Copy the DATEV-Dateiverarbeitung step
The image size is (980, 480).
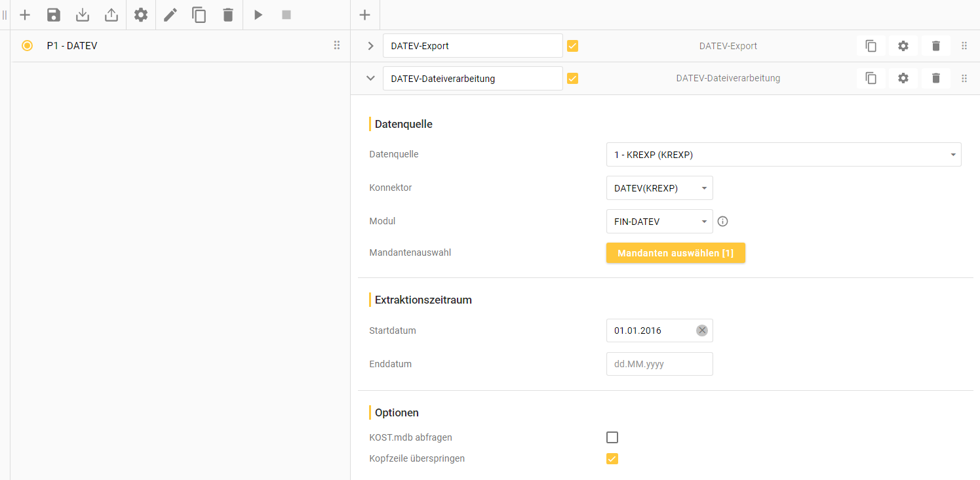[871, 78]
